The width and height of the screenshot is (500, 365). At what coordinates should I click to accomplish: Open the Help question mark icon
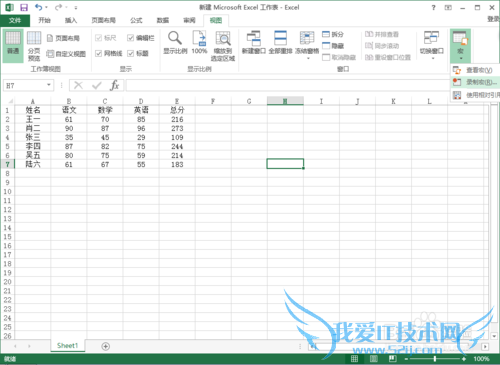(x=433, y=7)
